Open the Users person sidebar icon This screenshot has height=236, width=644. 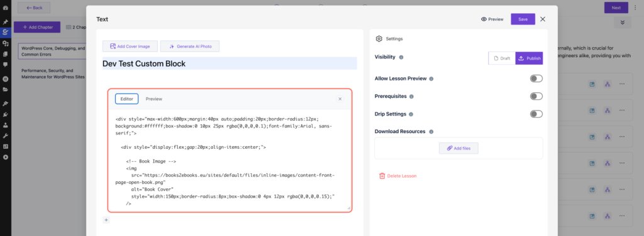5,125
